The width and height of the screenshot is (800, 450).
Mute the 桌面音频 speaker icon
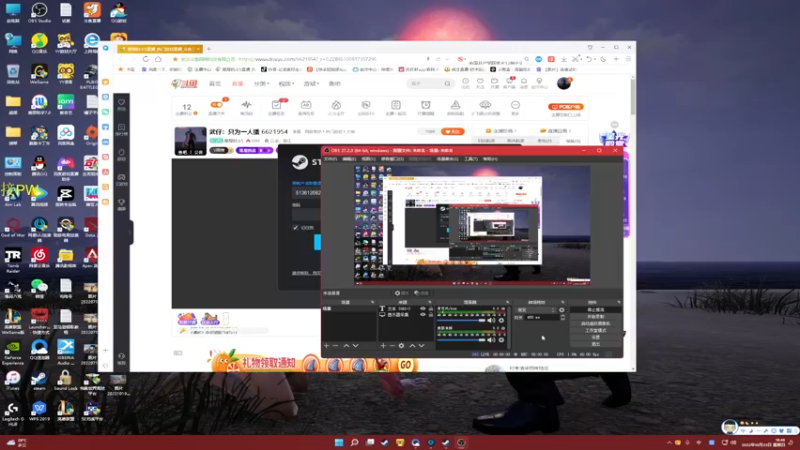click(491, 340)
